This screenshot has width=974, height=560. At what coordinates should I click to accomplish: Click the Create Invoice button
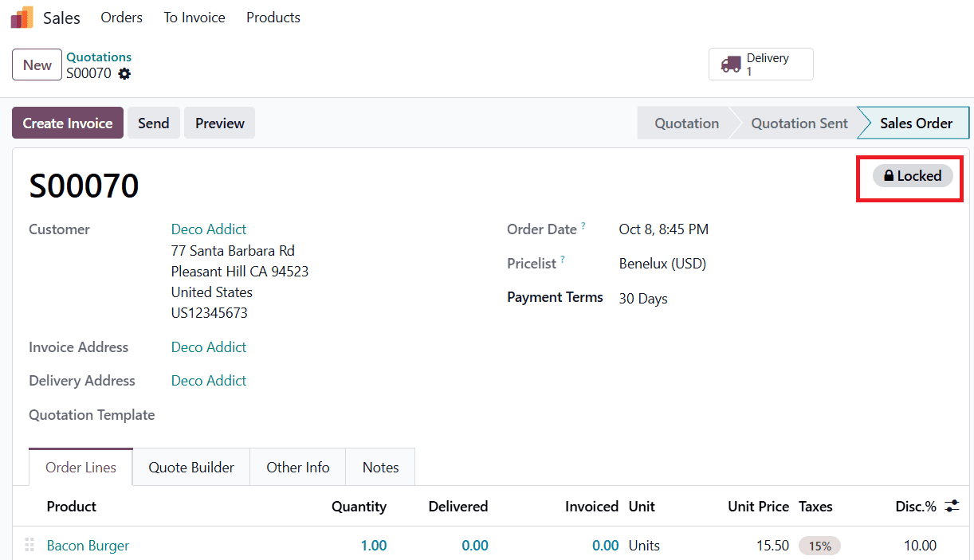pyautogui.click(x=68, y=123)
